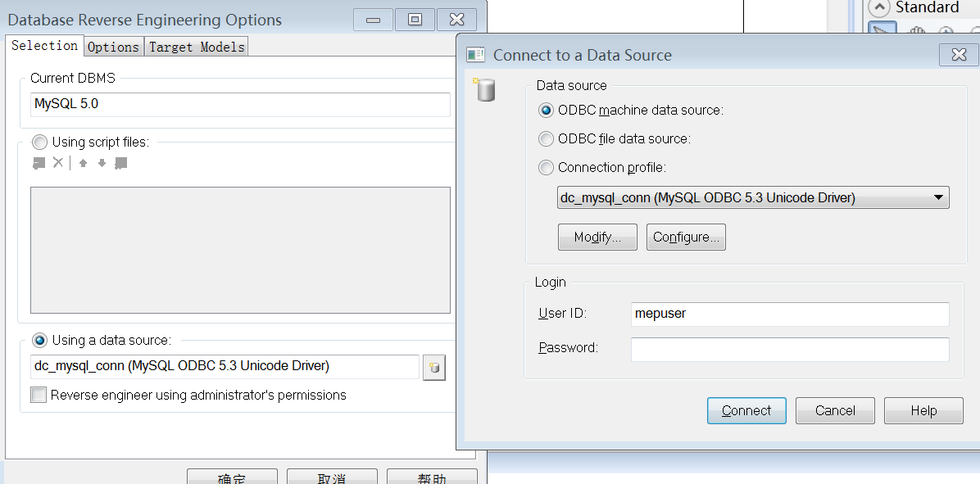Maximize the Database Reverse Engineering Options window
980x484 pixels.
click(x=415, y=20)
